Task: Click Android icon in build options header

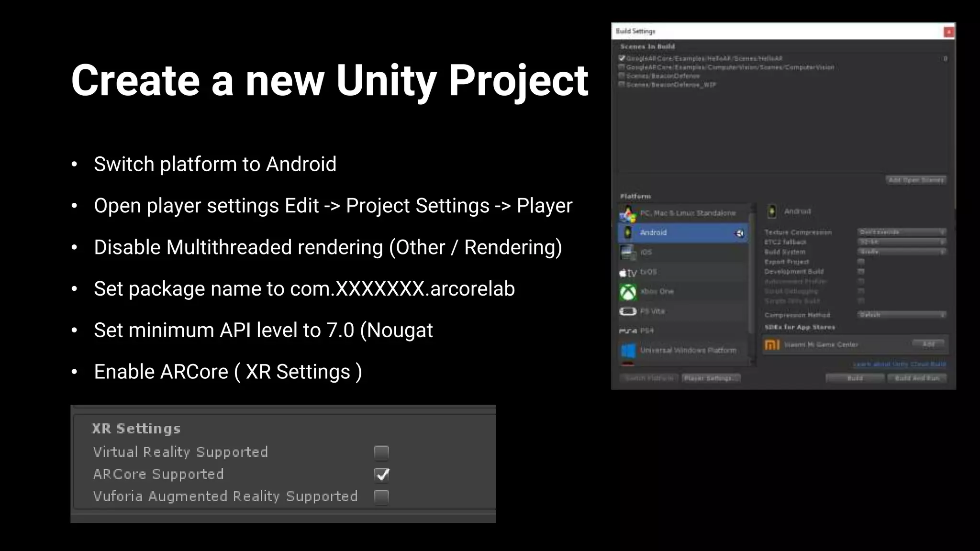Action: pyautogui.click(x=771, y=211)
